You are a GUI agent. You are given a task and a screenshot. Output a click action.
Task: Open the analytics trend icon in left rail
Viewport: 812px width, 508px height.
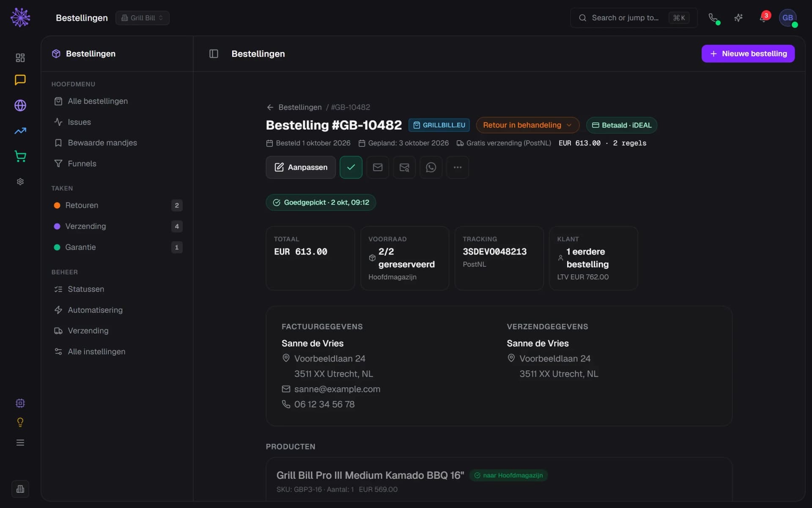pyautogui.click(x=20, y=131)
